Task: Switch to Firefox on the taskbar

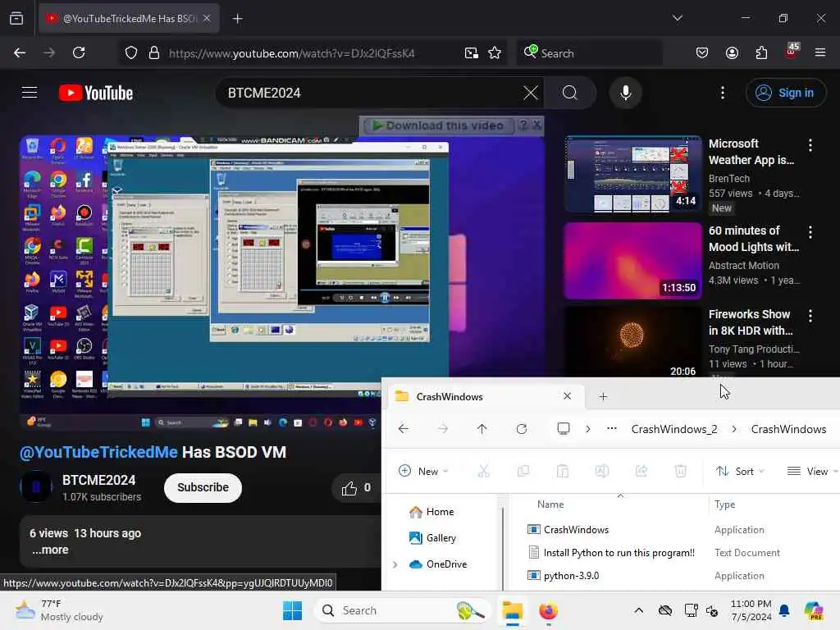Action: [x=548, y=610]
